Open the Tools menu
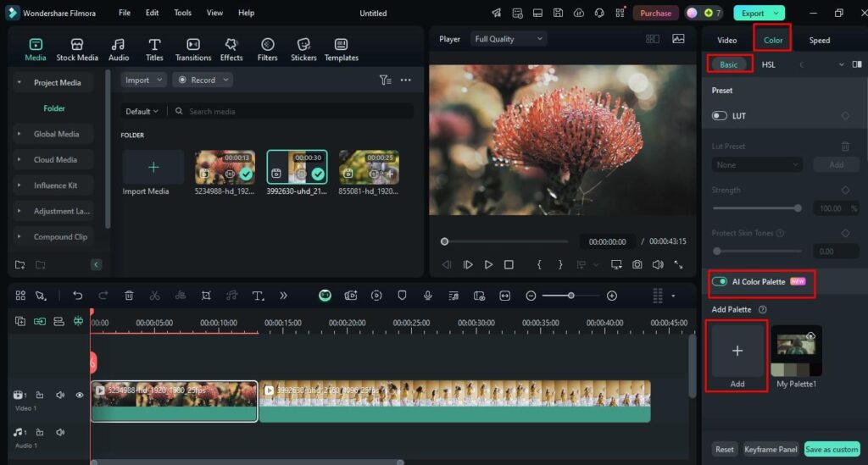Screen dimensions: 868x465 [x=182, y=13]
